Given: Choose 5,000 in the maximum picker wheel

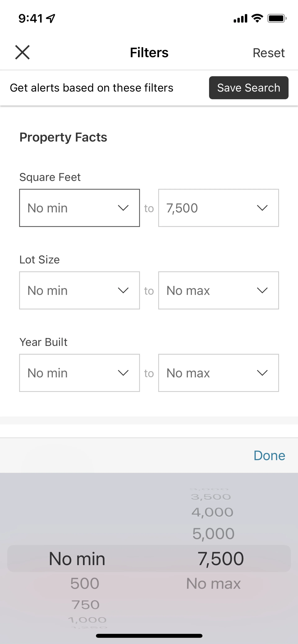Looking at the screenshot, I should click(213, 534).
